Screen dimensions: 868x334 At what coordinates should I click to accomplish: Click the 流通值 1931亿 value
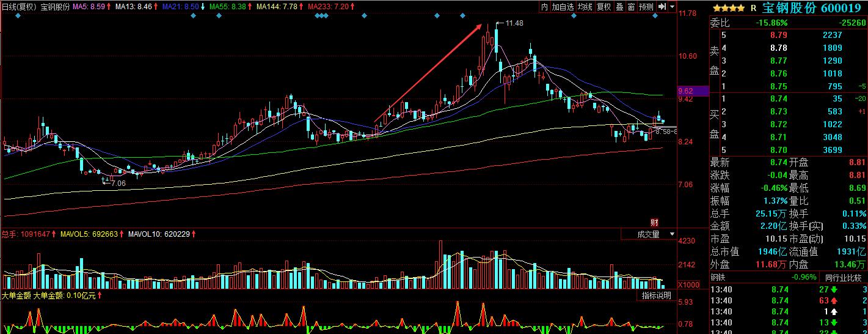pyautogui.click(x=852, y=251)
